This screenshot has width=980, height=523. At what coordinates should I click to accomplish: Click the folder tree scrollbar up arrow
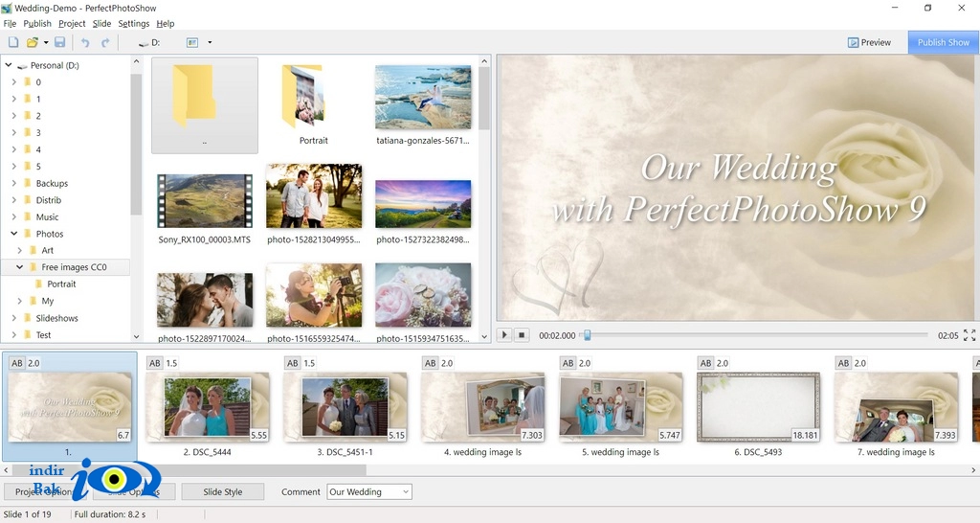(x=136, y=61)
